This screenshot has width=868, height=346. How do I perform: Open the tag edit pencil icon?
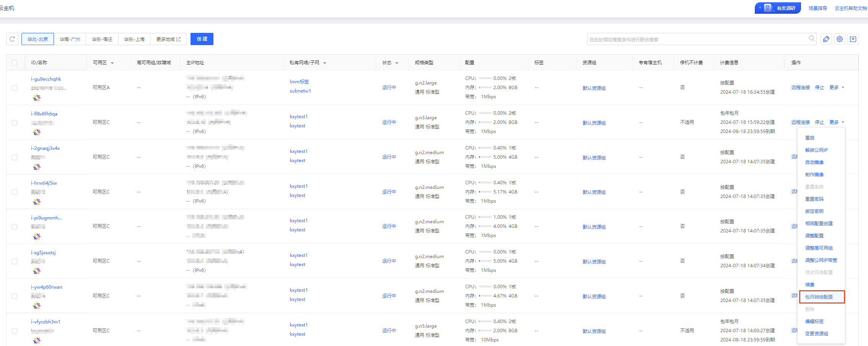pyautogui.click(x=826, y=39)
